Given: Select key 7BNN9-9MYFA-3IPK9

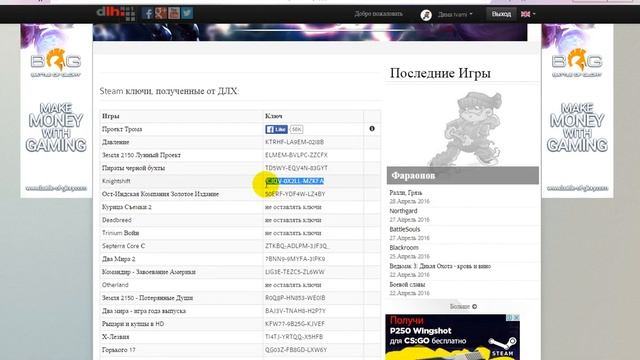Looking at the screenshot, I should (x=295, y=259).
